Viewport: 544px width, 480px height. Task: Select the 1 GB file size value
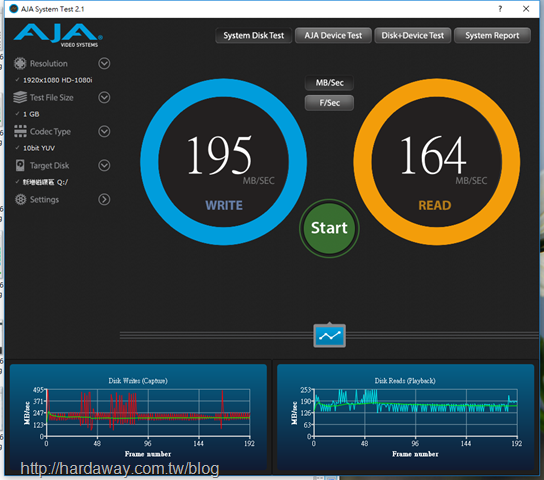pyautogui.click(x=31, y=114)
